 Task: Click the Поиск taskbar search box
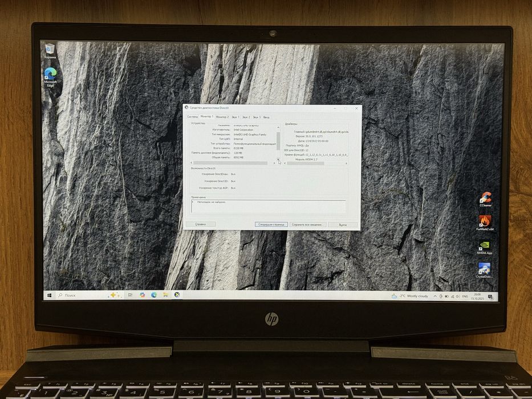[x=89, y=295]
